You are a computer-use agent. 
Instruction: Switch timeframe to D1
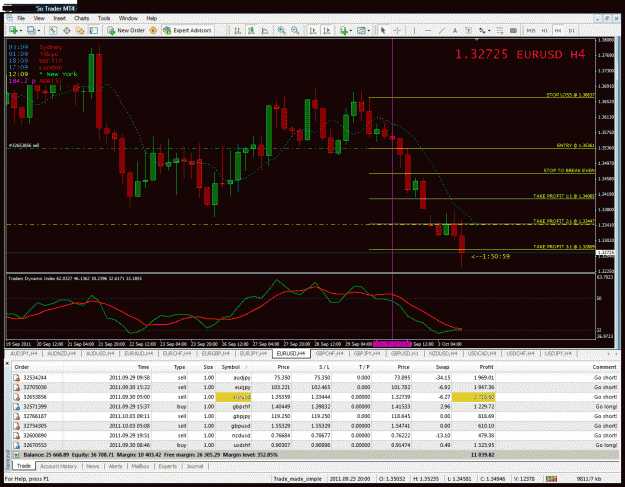click(x=571, y=31)
